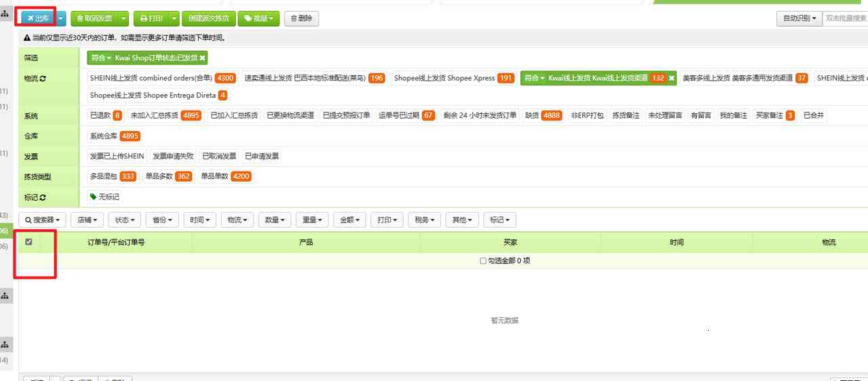
Task: Open the 数量 quantity dropdown
Action: click(x=275, y=220)
